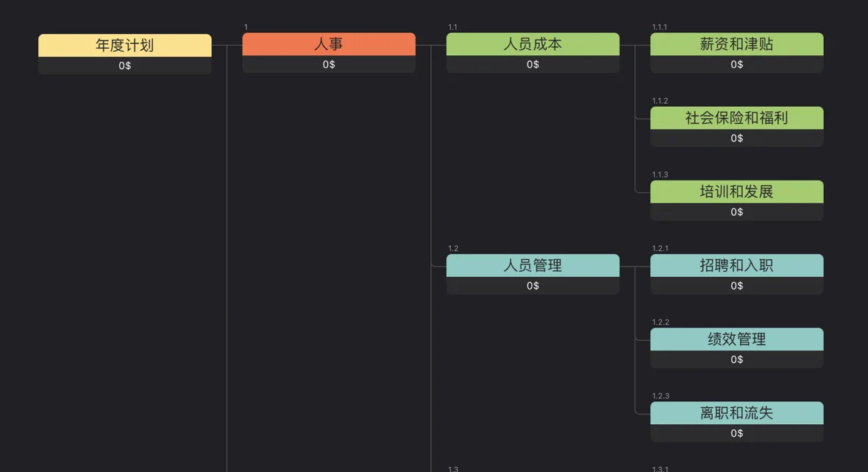The width and height of the screenshot is (868, 472).
Task: Select the teal 人员管理 node
Action: [533, 266]
